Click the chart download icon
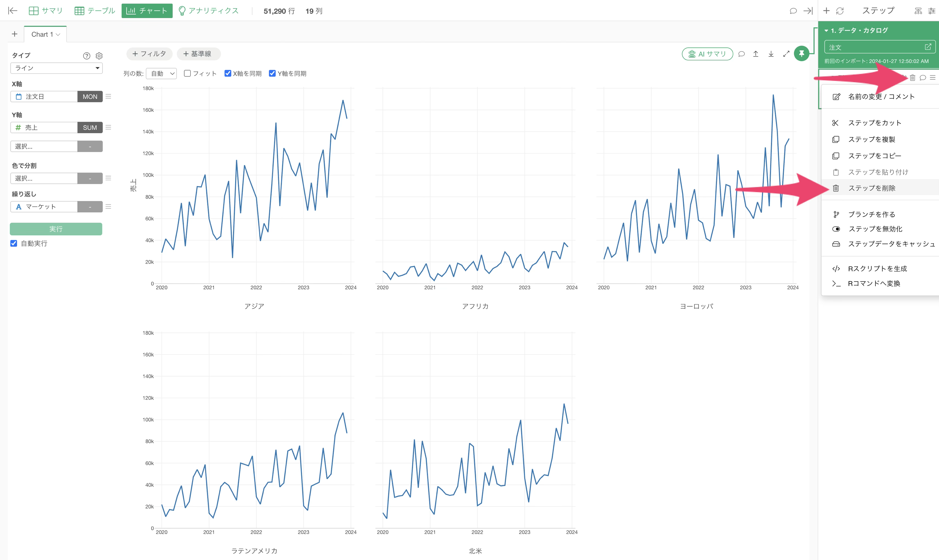 click(771, 54)
